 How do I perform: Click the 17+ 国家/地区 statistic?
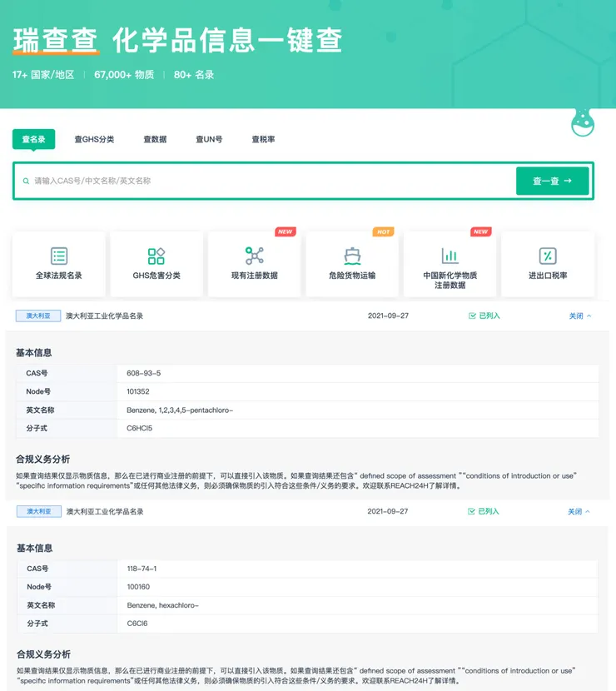(43, 74)
